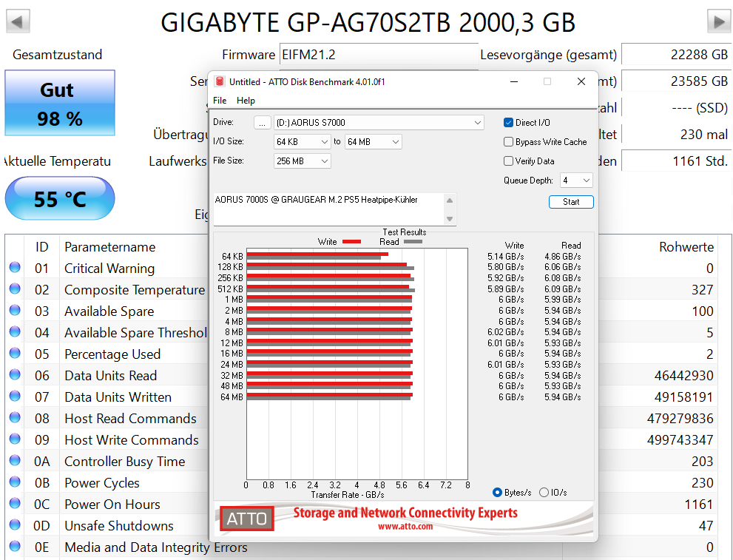Click the 64 KB write bar in chart
Image resolution: width=733 pixels, height=560 pixels.
317,254
